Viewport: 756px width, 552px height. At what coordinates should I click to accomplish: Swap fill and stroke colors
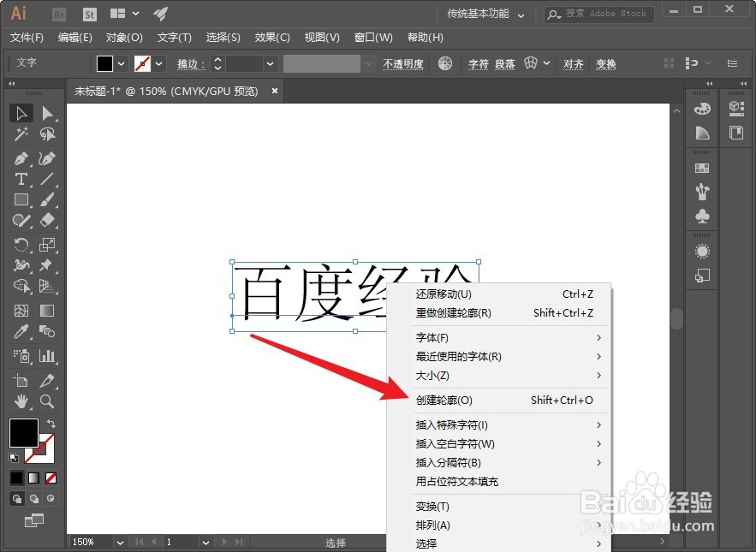(x=51, y=424)
